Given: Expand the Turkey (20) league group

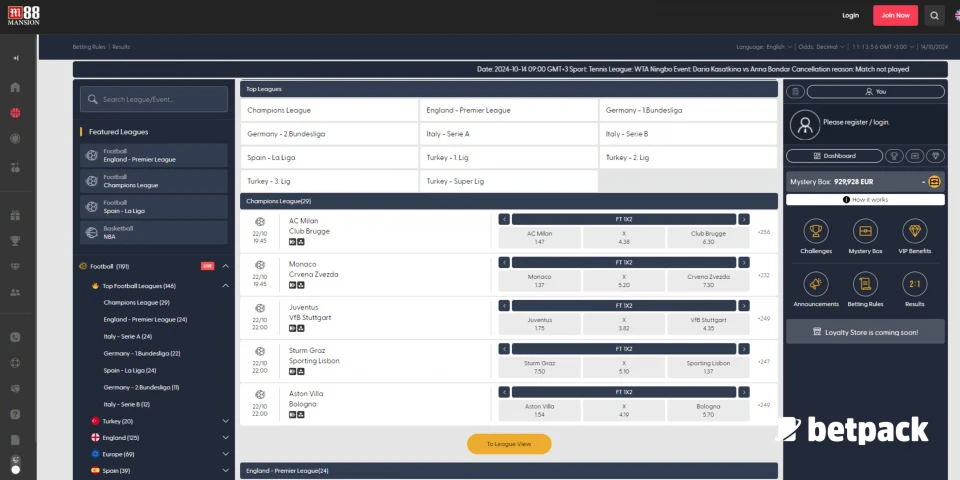Looking at the screenshot, I should pyautogui.click(x=226, y=421).
